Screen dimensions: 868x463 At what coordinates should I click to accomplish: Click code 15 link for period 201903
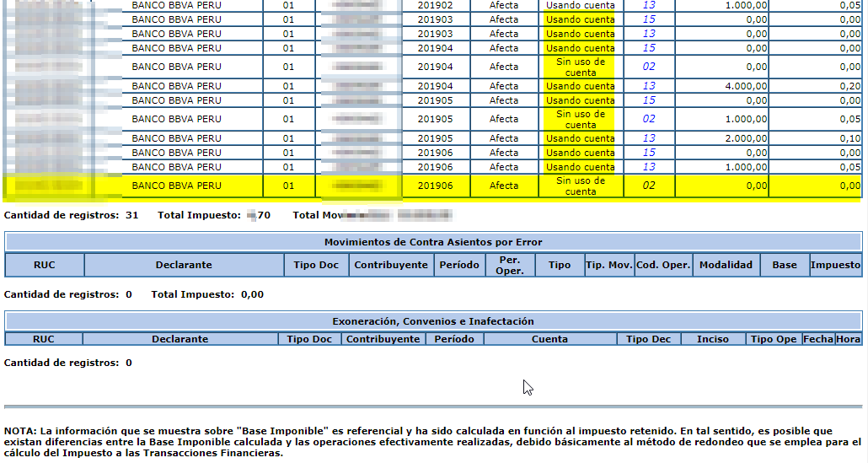point(648,19)
